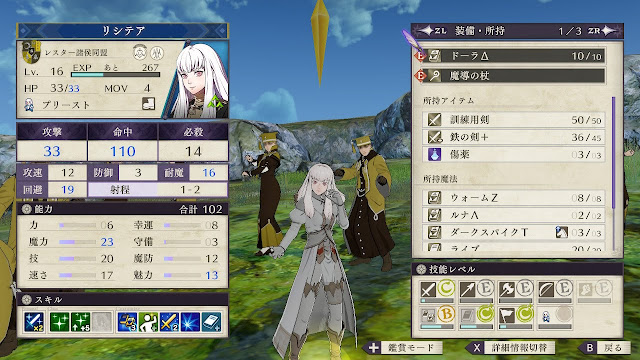Click the 魅力 stat value 13
Viewport: 640px width, 360px height.
(x=211, y=276)
